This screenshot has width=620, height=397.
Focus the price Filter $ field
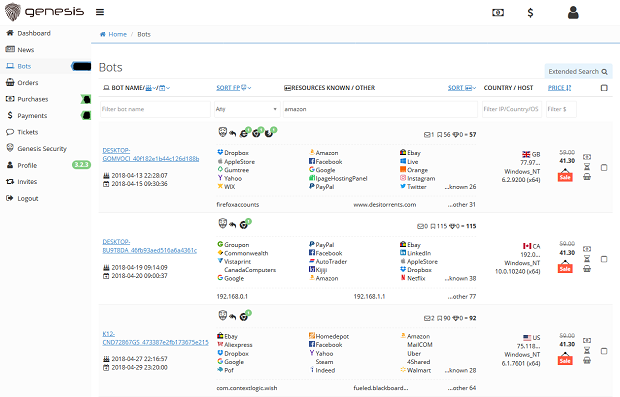coord(561,109)
